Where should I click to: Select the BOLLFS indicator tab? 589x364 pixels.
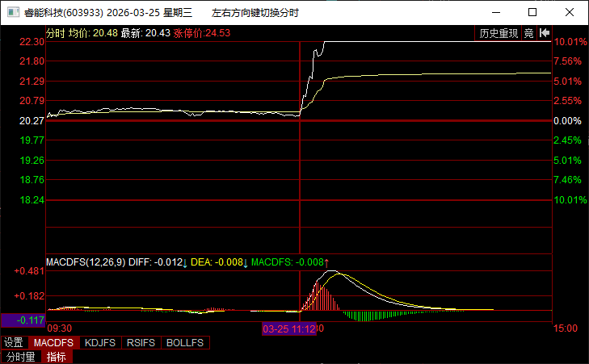point(185,343)
